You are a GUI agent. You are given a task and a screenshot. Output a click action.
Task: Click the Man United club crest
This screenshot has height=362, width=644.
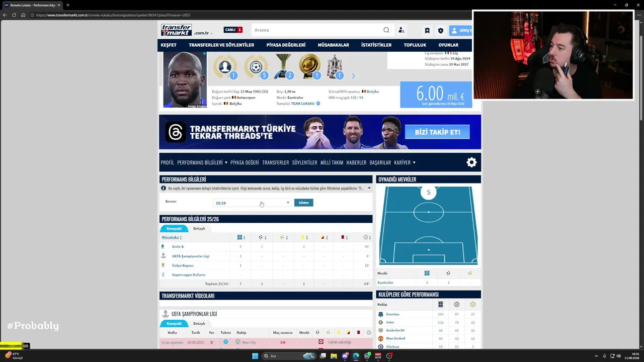pyautogui.click(x=381, y=338)
